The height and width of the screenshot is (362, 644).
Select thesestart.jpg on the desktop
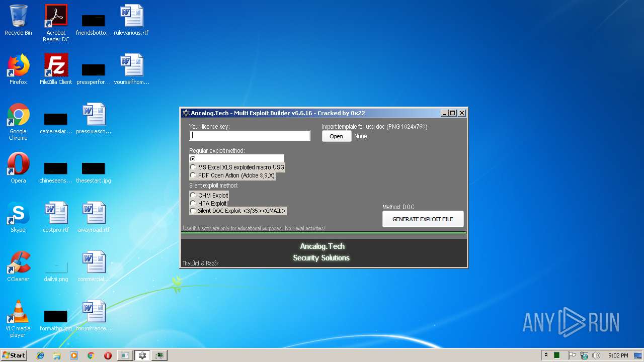[94, 172]
